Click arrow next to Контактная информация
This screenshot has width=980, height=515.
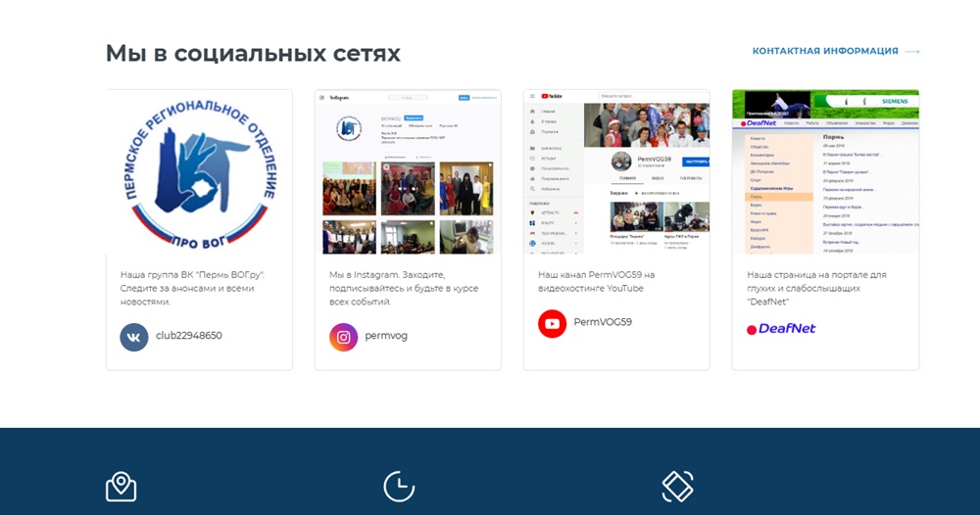click(912, 51)
